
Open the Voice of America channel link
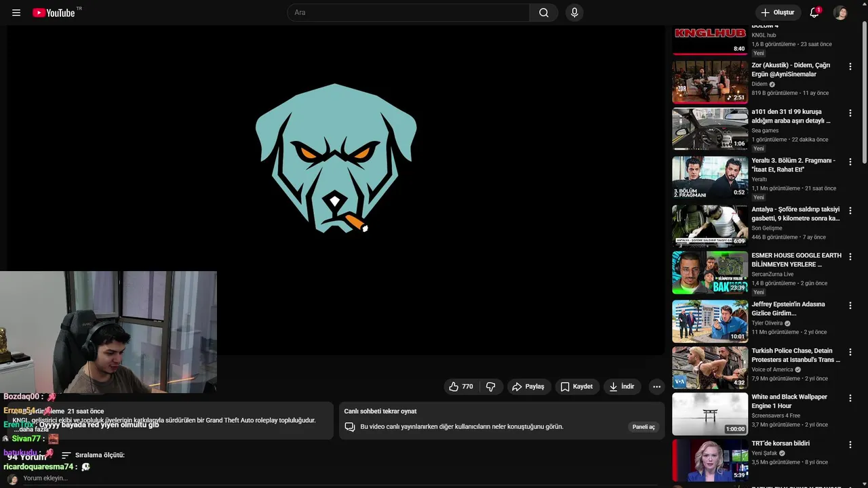(772, 370)
